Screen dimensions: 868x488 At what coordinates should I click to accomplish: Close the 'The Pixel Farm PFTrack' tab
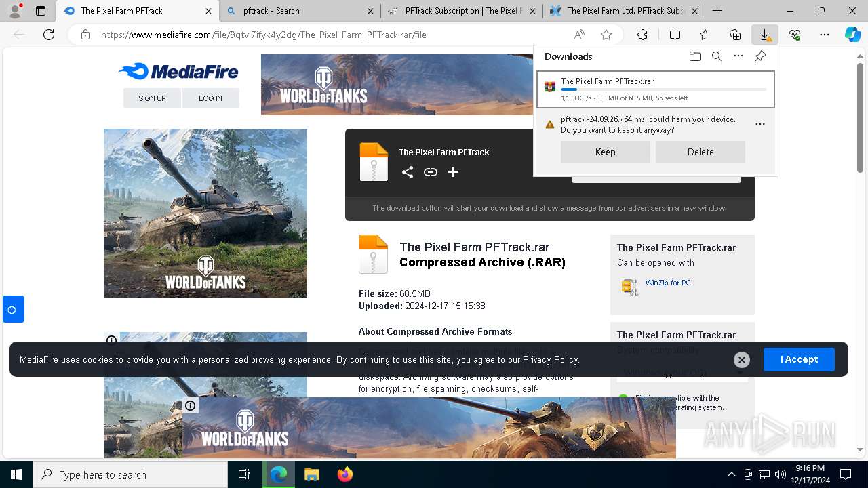point(208,11)
